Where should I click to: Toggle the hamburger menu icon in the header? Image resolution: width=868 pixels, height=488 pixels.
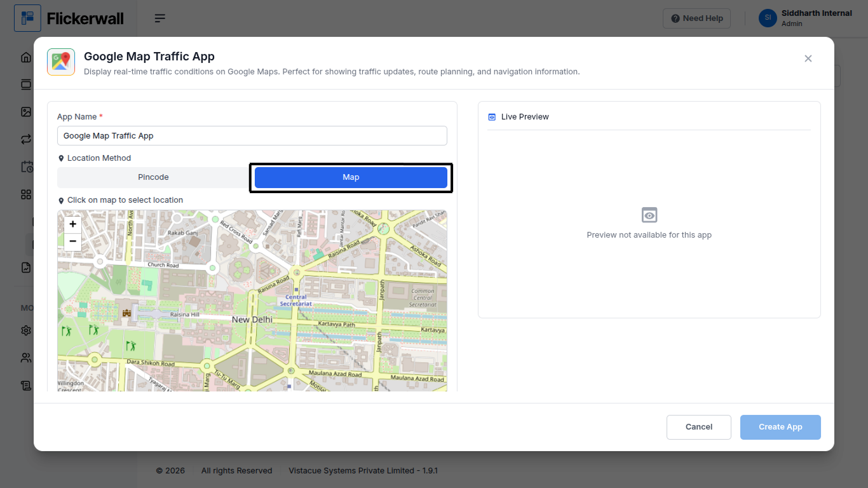point(160,18)
